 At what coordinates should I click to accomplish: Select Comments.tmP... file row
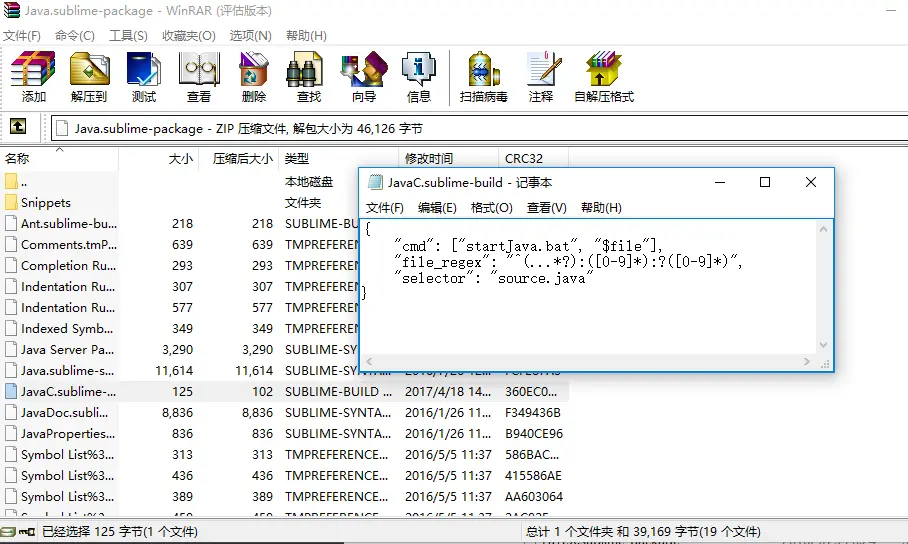click(180, 244)
